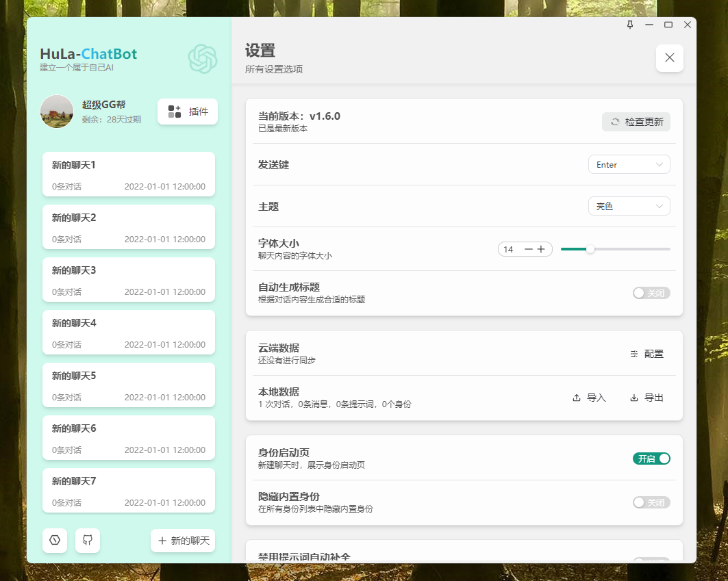The height and width of the screenshot is (581, 728).
Task: Click the hexagon icon beside GitHub
Action: [55, 541]
